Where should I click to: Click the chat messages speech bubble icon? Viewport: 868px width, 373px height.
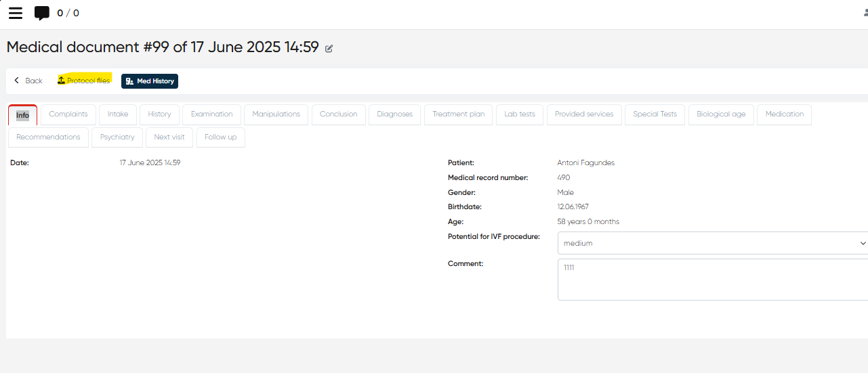pyautogui.click(x=42, y=13)
